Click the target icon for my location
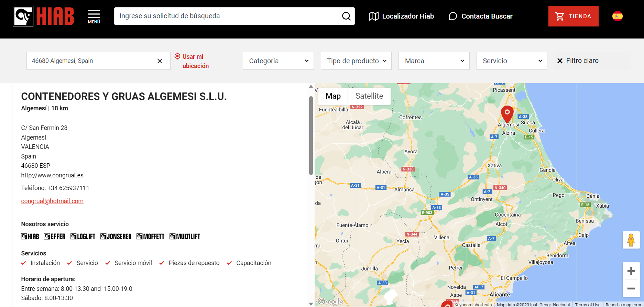Screen dimensions: 644x307 (x=177, y=56)
